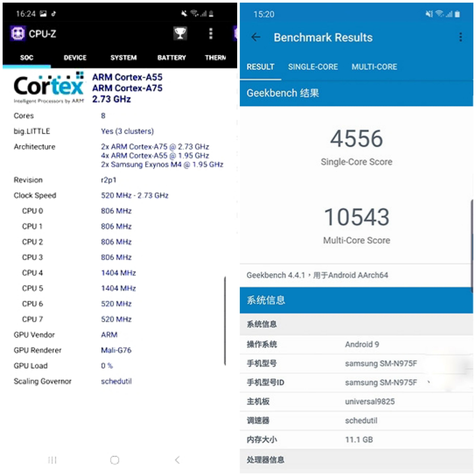Tap the 10543 multi-core score
This screenshot has width=476, height=476.
[x=357, y=217]
